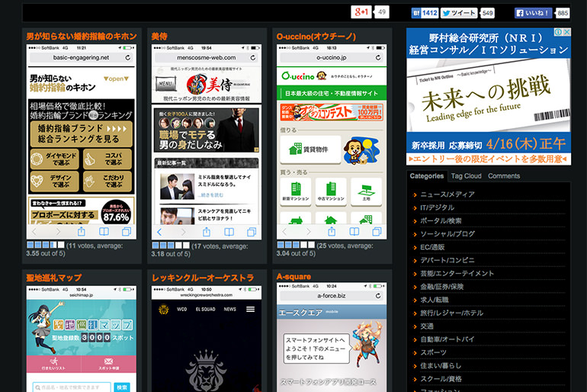This screenshot has height=392, width=587.
Task: Open the A-square title link
Action: point(293,277)
